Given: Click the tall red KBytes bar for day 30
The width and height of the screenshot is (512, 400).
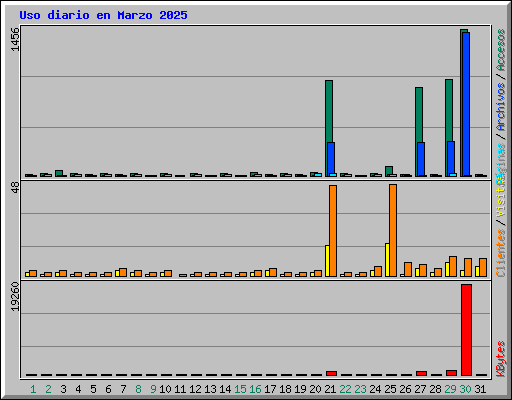Looking at the screenshot, I should click(466, 330).
